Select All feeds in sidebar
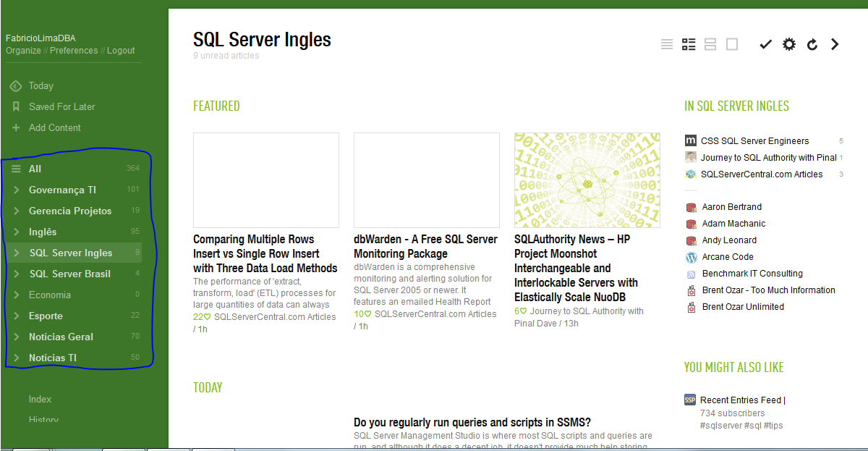 click(x=35, y=169)
